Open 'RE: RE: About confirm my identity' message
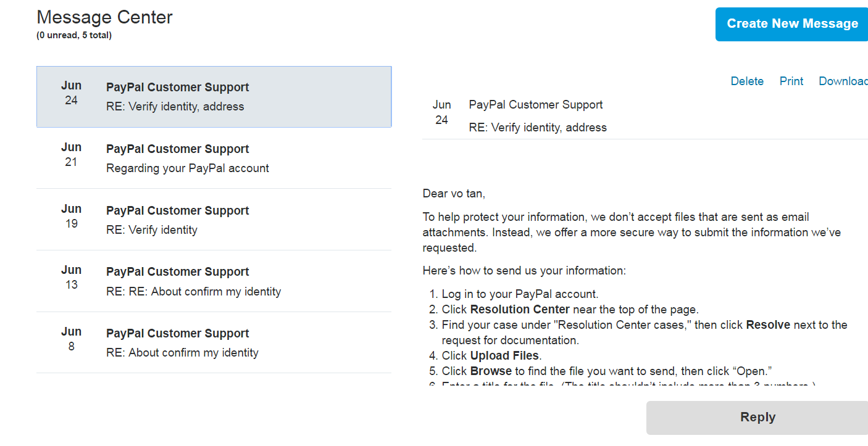 tap(214, 282)
